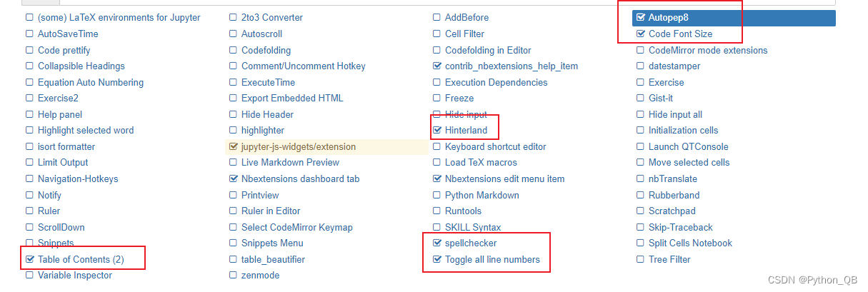
Task: Uncheck Table of Contents (2)
Action: click(x=29, y=259)
